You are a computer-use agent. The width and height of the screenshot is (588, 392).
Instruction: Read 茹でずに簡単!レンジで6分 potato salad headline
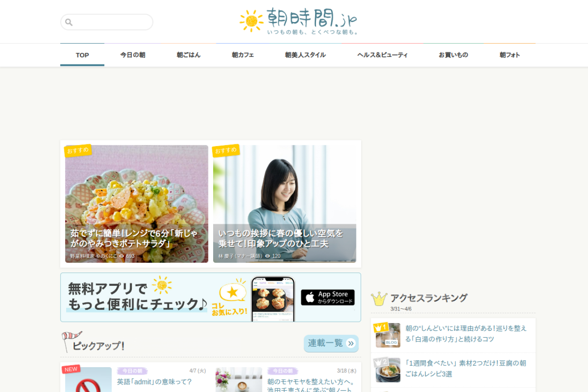pos(134,239)
